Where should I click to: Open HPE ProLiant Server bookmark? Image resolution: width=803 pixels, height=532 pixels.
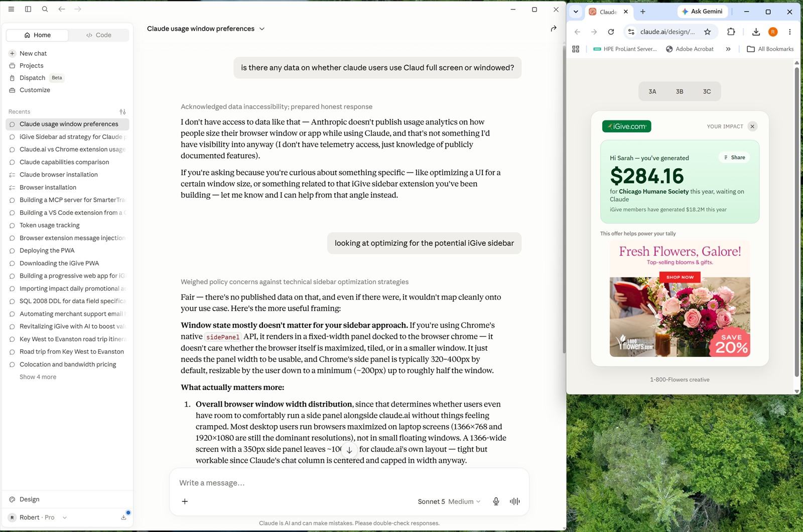pyautogui.click(x=625, y=49)
